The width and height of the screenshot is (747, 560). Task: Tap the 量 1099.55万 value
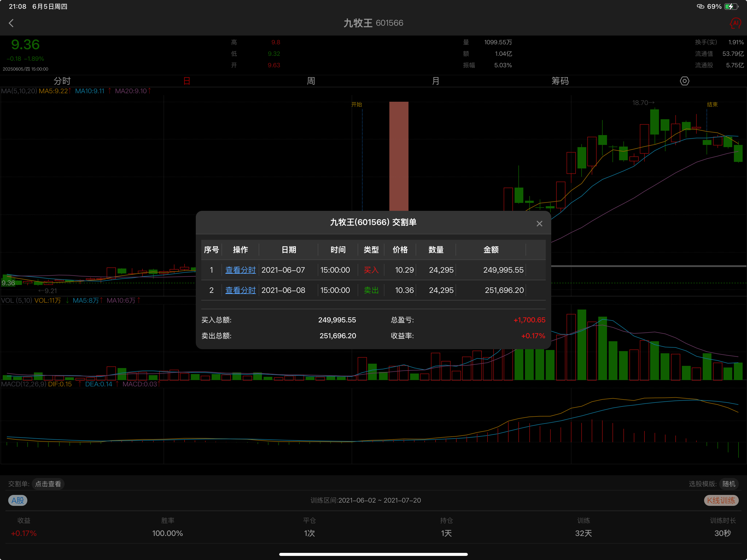pos(498,42)
